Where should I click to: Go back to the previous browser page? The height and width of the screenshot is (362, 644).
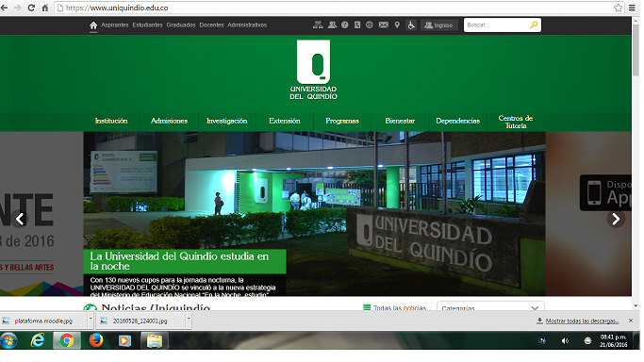(4, 8)
